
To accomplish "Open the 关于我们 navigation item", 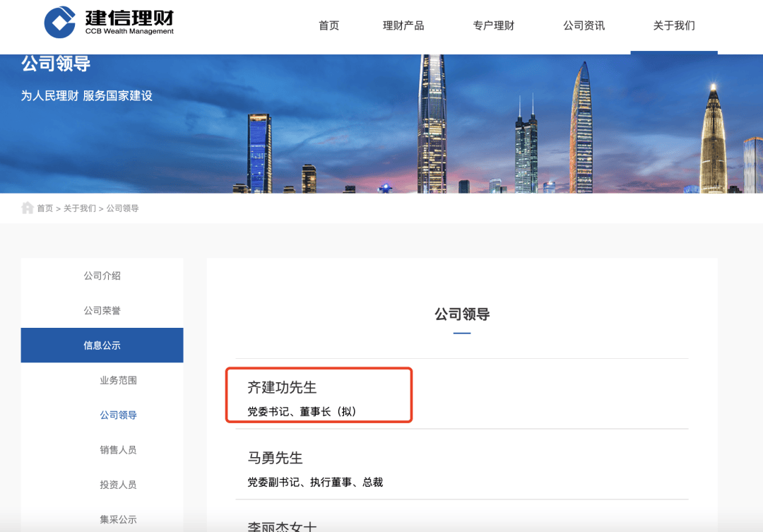I will tap(674, 26).
